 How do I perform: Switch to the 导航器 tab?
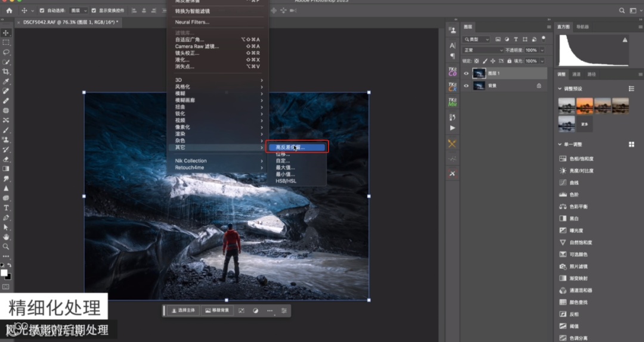(583, 27)
